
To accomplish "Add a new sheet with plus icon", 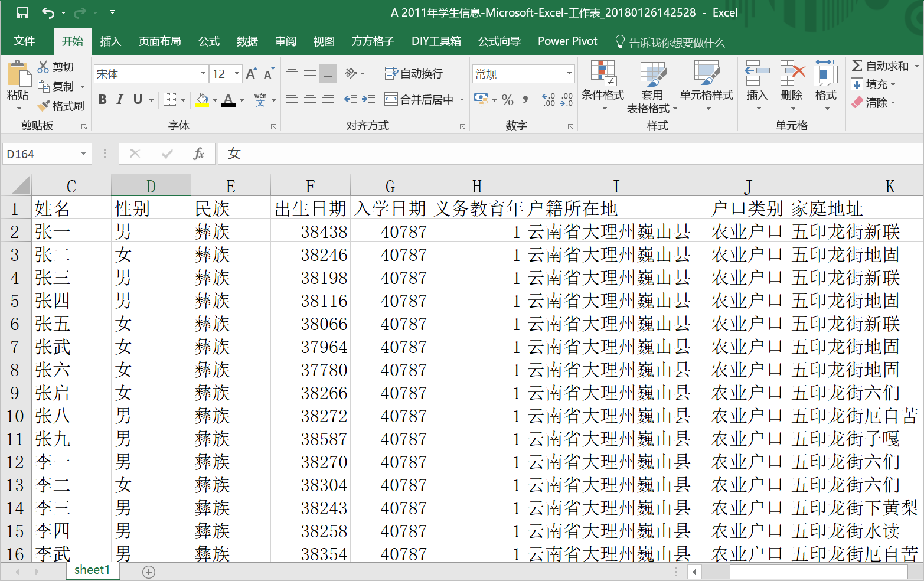I will [149, 572].
